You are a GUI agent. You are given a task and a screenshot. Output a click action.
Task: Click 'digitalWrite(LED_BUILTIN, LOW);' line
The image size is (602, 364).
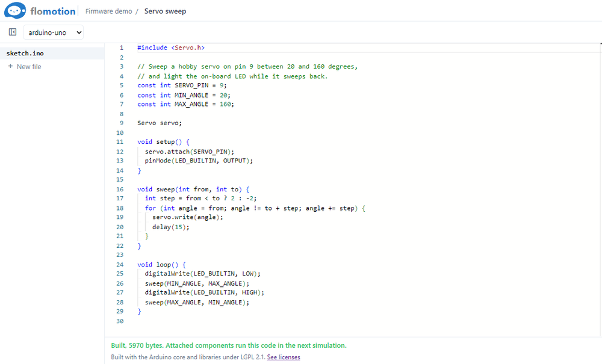click(203, 273)
